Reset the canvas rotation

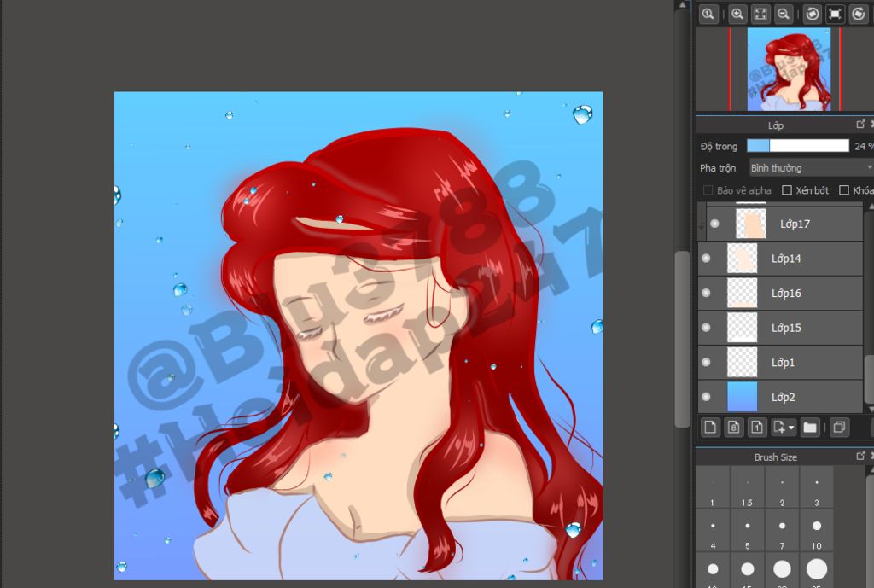tap(835, 14)
